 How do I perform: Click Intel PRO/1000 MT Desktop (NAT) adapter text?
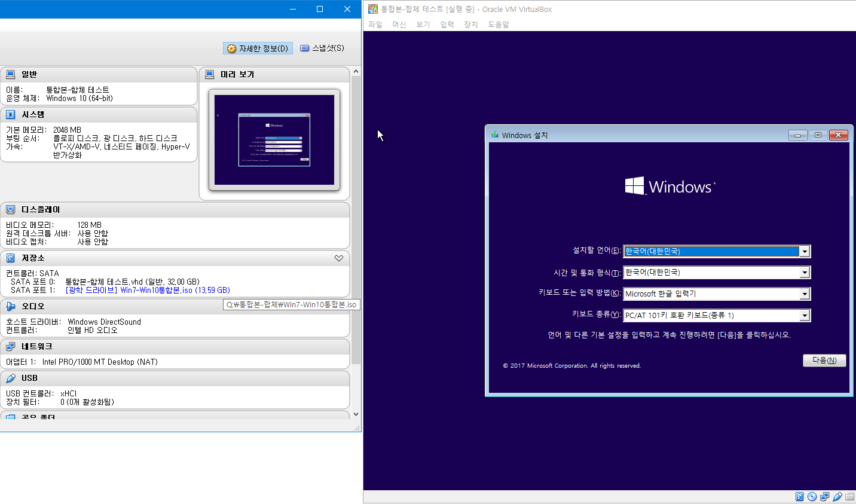[100, 362]
